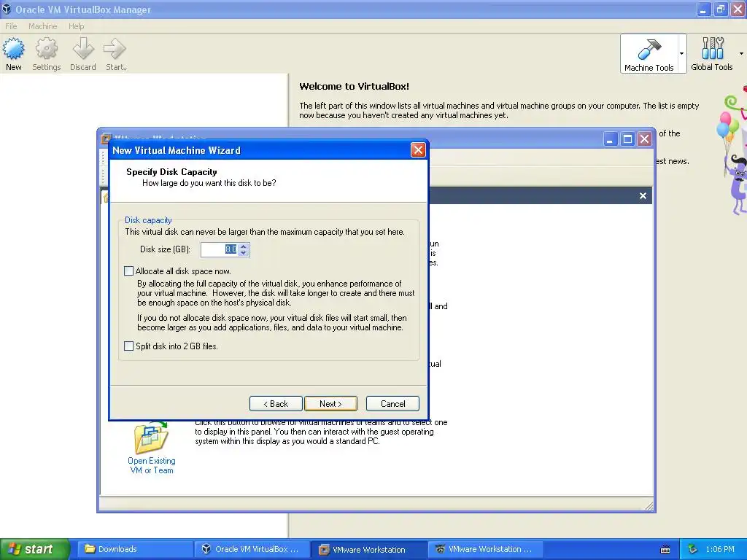747x560 pixels.
Task: Click VMware window resize grip corner
Action: [x=649, y=506]
